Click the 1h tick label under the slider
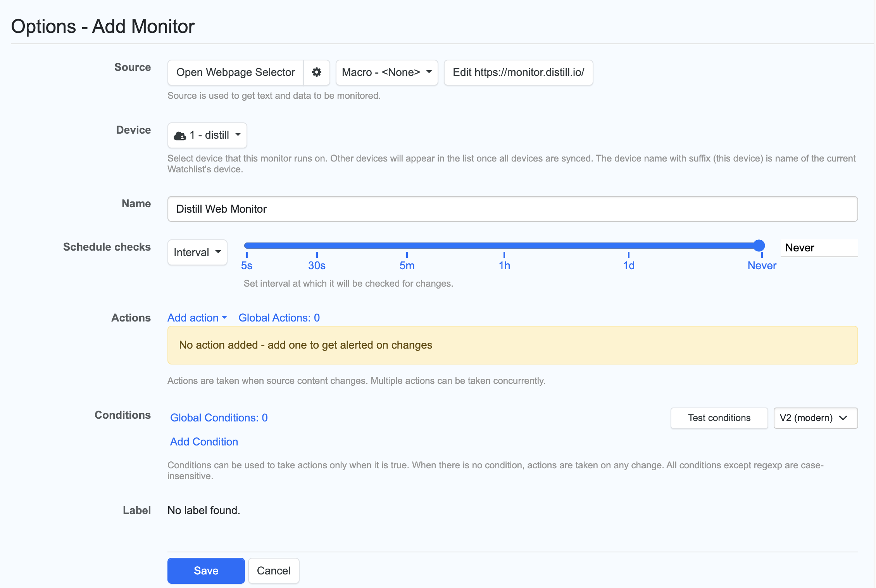Screen dimensions: 876x588 (x=504, y=265)
